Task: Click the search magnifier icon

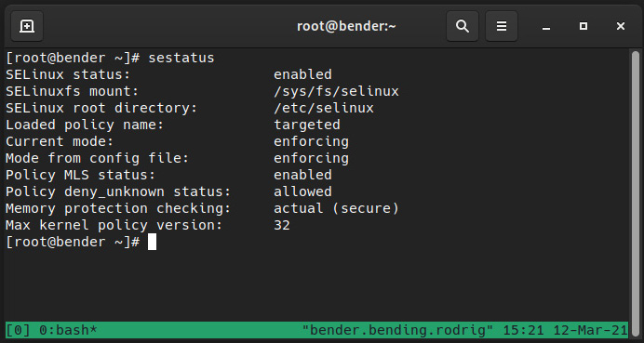Action: click(463, 26)
